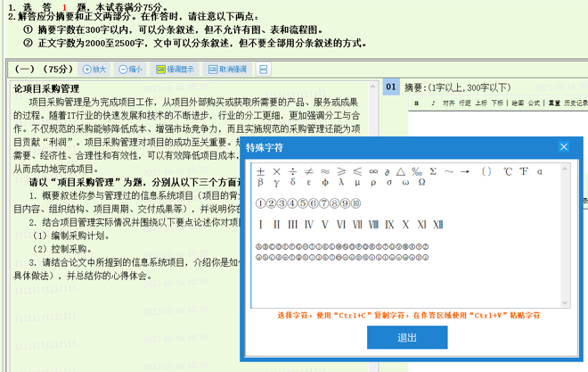Enable 强调显示 highlight mode
Viewport: 588px width, 372px height.
pyautogui.click(x=175, y=70)
